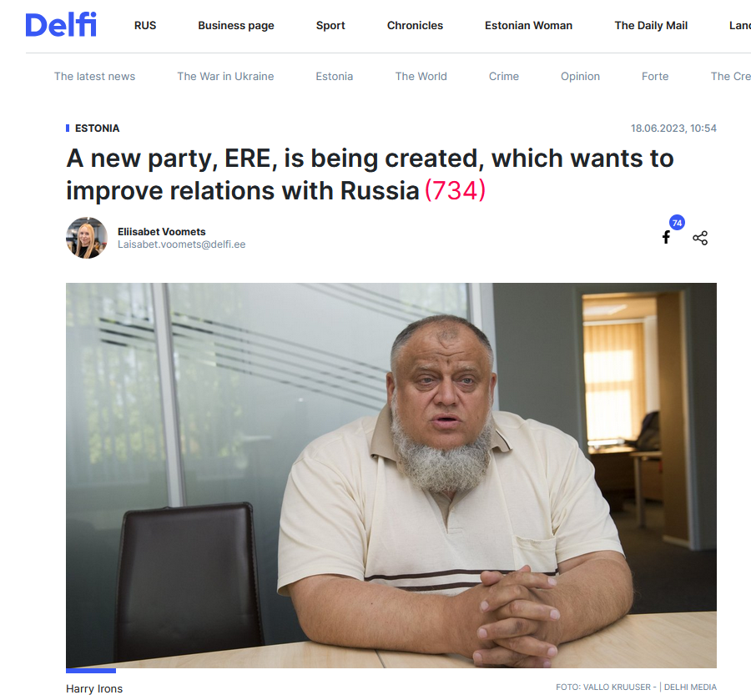Select The War in Ukraine tab
The image size is (751, 700).
[x=225, y=76]
